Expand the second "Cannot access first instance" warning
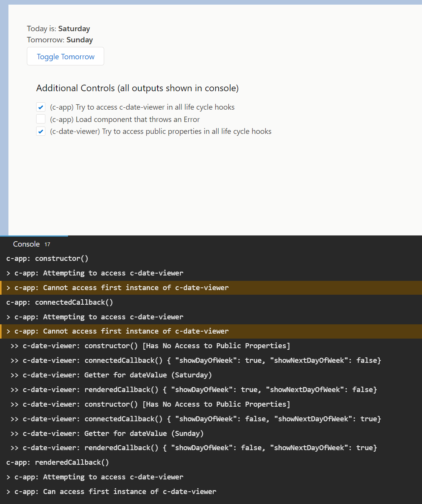The image size is (422, 504). [x=8, y=331]
